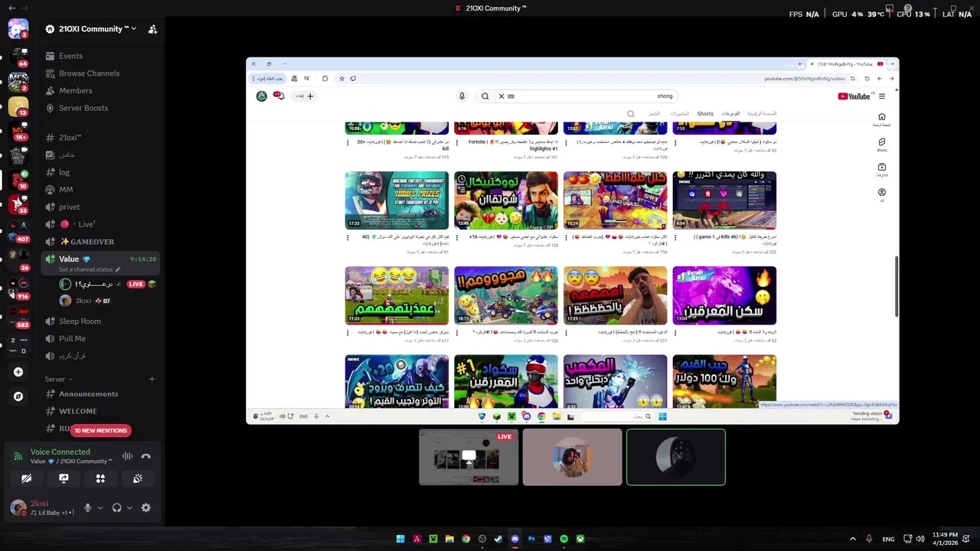
Task: Create a channel in the Server category
Action: (152, 379)
